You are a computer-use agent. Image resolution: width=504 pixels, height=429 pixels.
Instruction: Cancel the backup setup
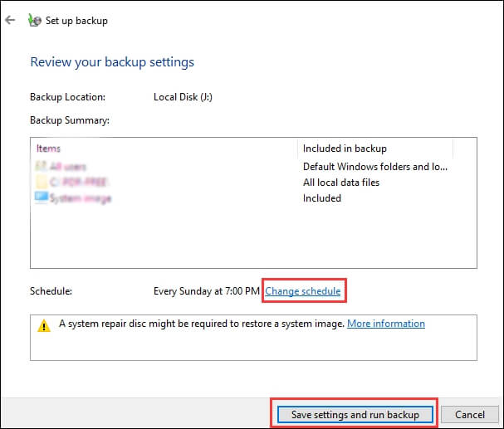coord(470,415)
